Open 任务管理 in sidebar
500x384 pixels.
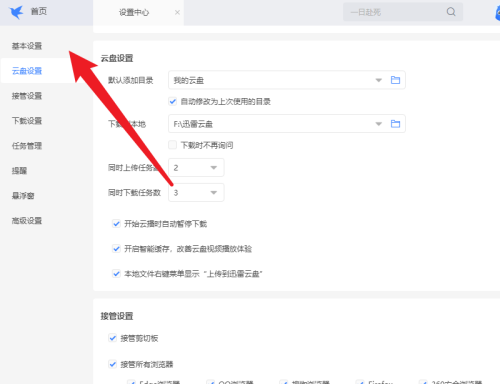pos(27,146)
